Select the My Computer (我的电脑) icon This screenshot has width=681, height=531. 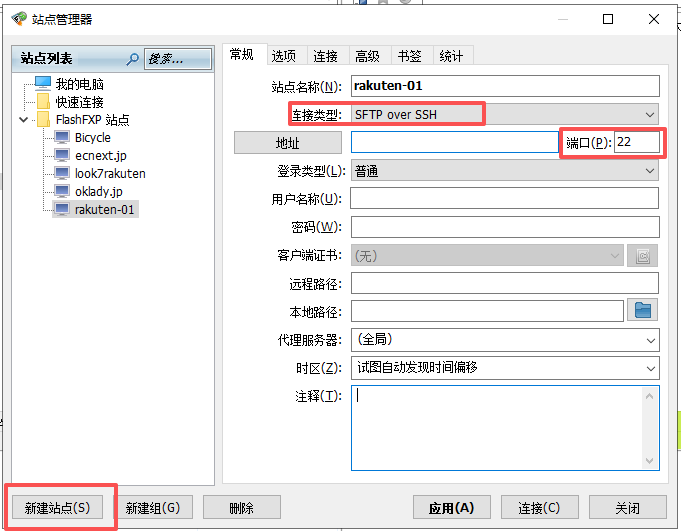click(x=43, y=82)
